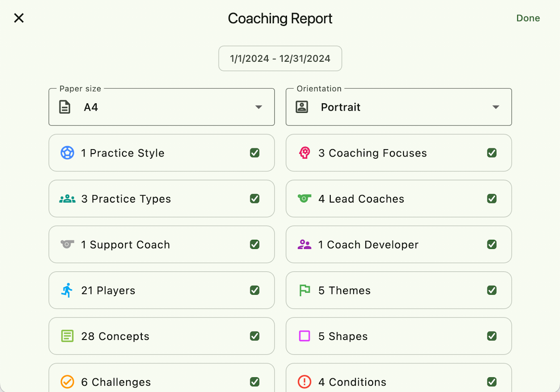Image resolution: width=560 pixels, height=392 pixels.
Task: Uncheck the 21 Players checkbox
Action: click(x=255, y=290)
